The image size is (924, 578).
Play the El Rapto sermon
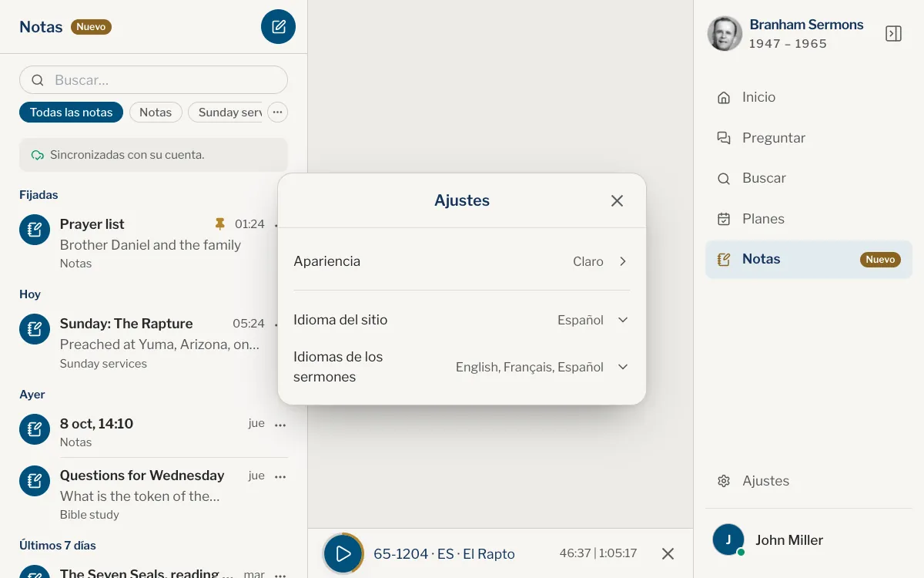(343, 553)
